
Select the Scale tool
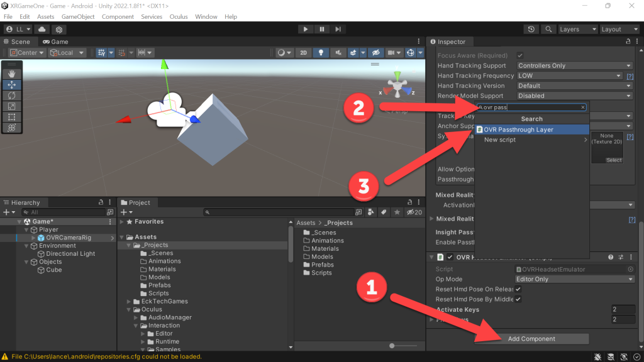tap(11, 106)
